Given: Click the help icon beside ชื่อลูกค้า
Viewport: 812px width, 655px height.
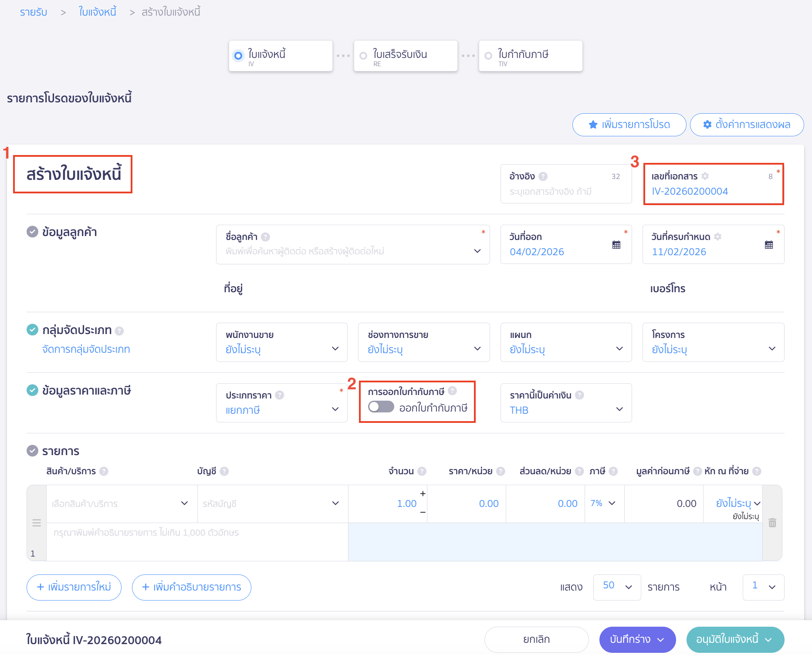Looking at the screenshot, I should pyautogui.click(x=265, y=237).
